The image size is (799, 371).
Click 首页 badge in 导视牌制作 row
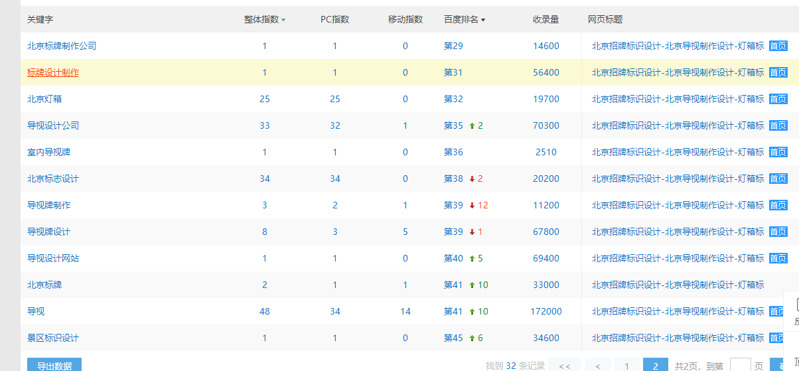tap(778, 205)
